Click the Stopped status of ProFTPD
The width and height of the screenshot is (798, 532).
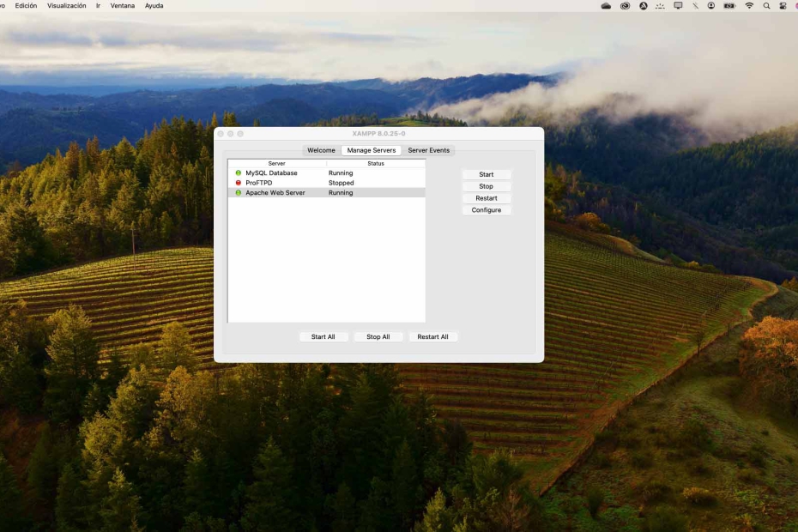[341, 183]
